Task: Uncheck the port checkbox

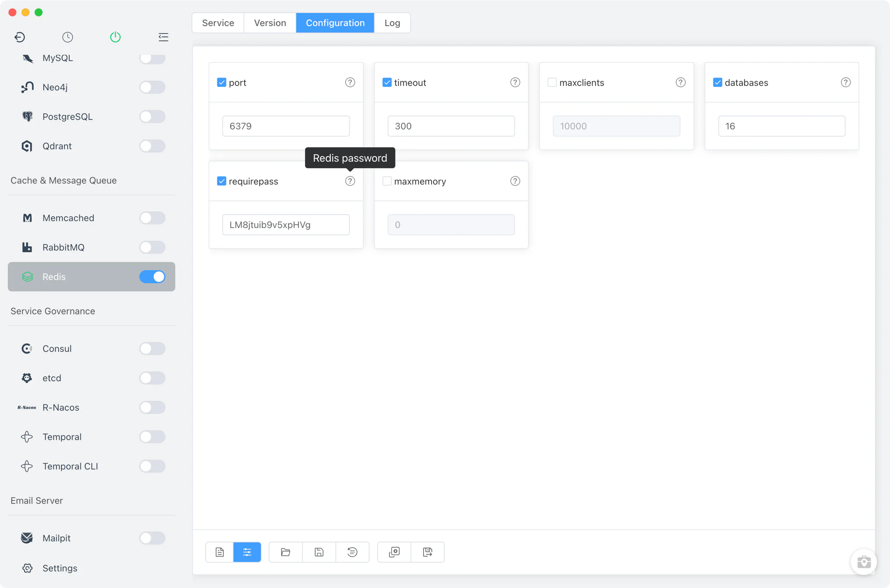Action: [x=222, y=83]
